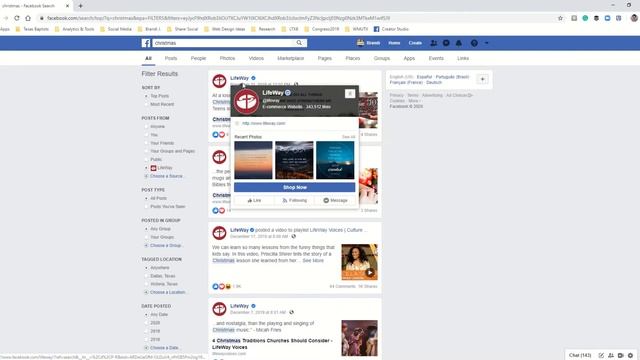The width and height of the screenshot is (640, 360).
Task: Open 4 Christmas Traditions article link
Action: [272, 344]
